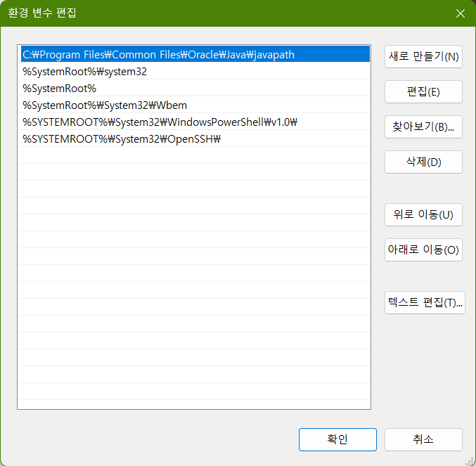Select the Oracle Java javapath entry
476x466 pixels.
[194, 55]
